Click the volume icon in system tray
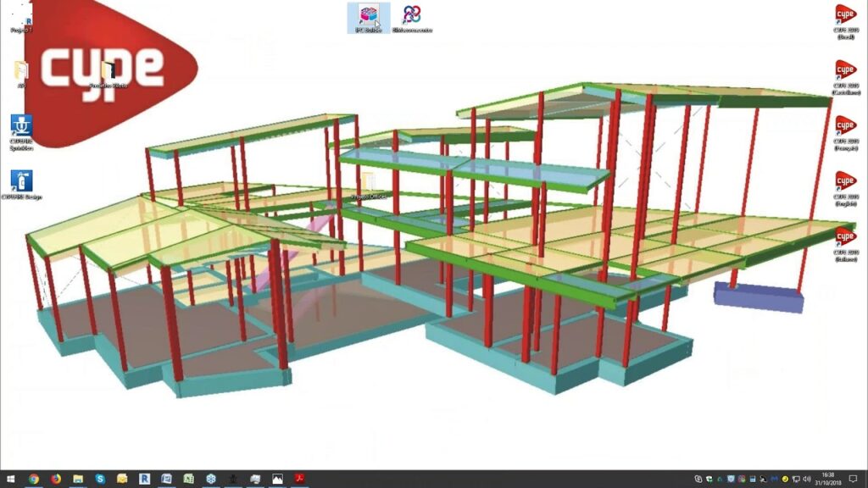 tap(808, 480)
